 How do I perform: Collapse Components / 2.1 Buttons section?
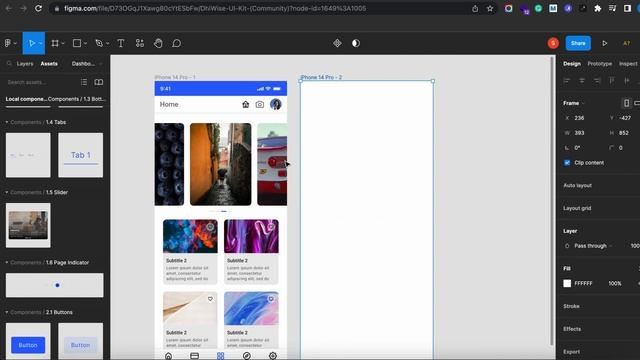pos(7,312)
